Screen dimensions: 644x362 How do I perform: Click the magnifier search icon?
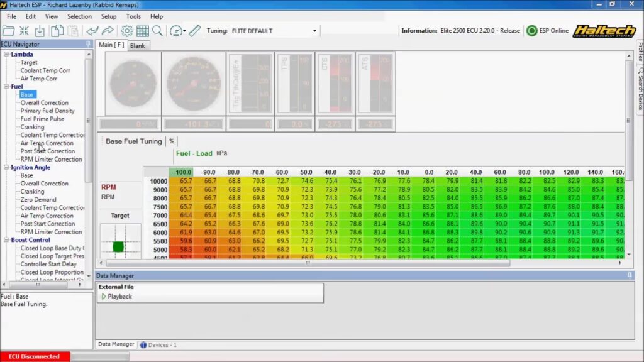157,31
